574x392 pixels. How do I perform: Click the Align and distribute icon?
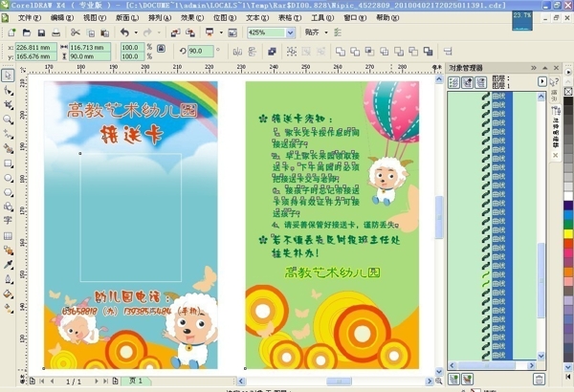[448, 52]
